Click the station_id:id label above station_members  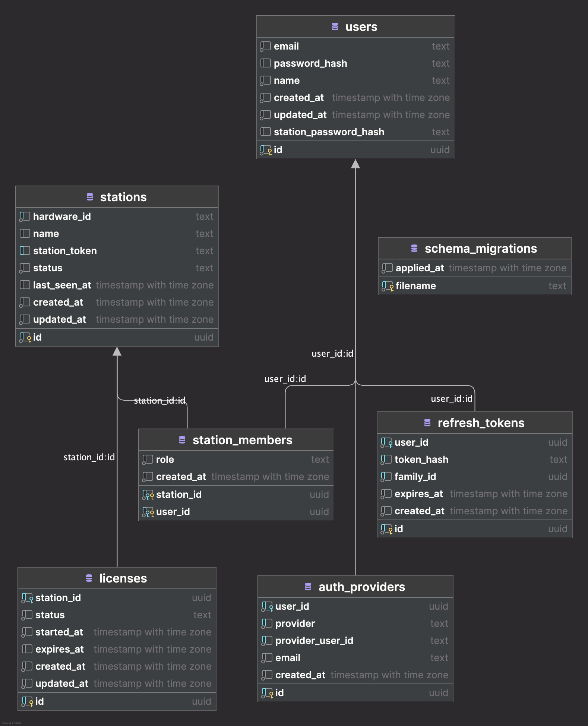point(159,401)
